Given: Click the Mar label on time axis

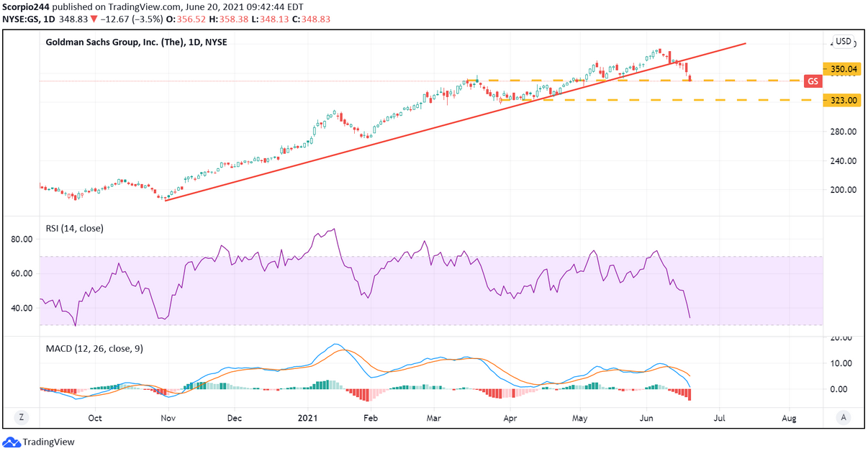Looking at the screenshot, I should 434,417.
